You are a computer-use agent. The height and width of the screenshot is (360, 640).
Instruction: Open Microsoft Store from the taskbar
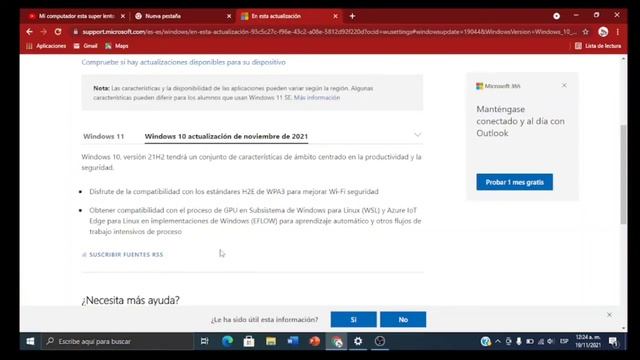point(249,341)
